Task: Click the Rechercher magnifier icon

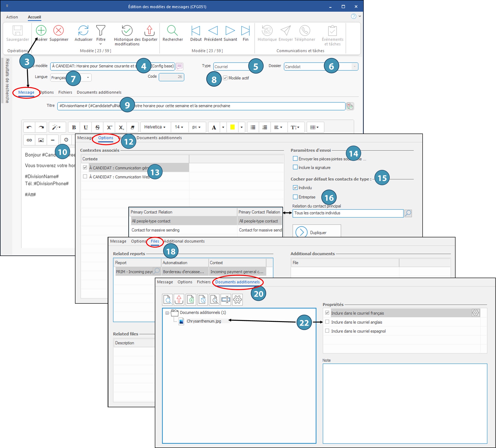Action: 172,31
